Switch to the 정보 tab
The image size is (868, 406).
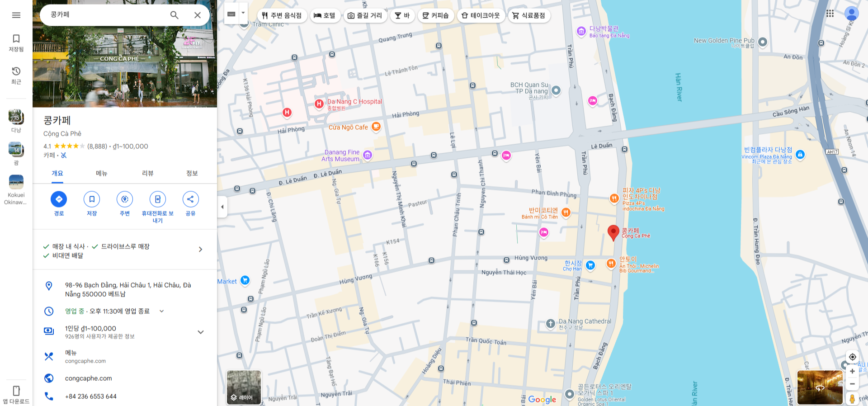click(192, 174)
